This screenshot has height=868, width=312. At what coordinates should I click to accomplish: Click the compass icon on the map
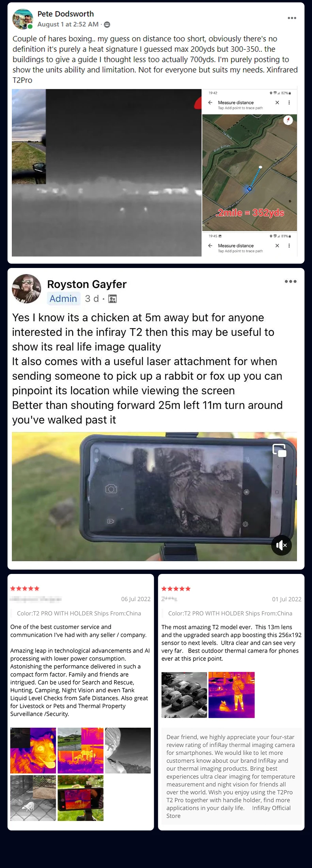coord(288,120)
